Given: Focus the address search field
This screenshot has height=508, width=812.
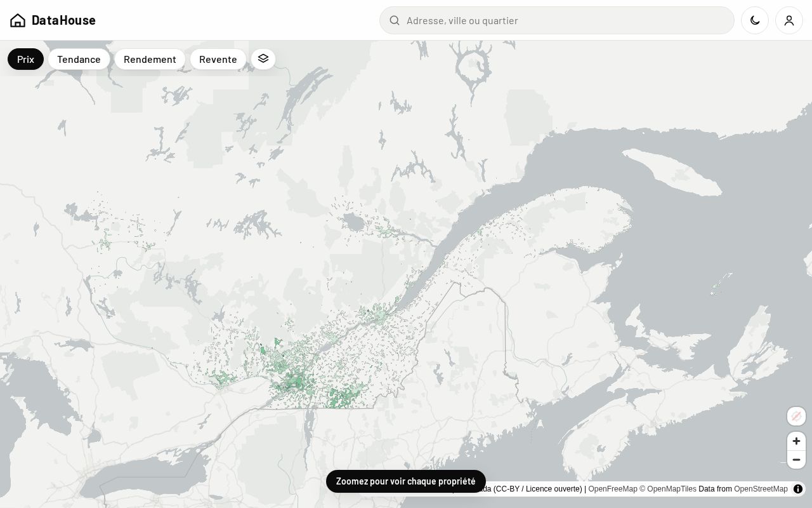Looking at the screenshot, I should (557, 20).
